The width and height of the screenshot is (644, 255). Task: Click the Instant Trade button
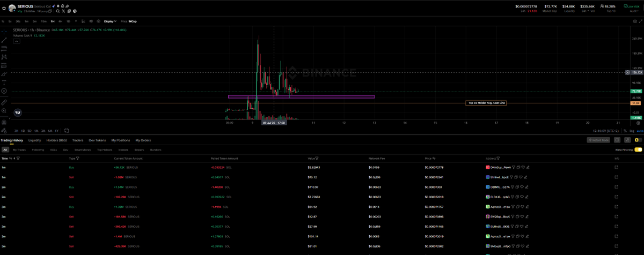coord(598,140)
